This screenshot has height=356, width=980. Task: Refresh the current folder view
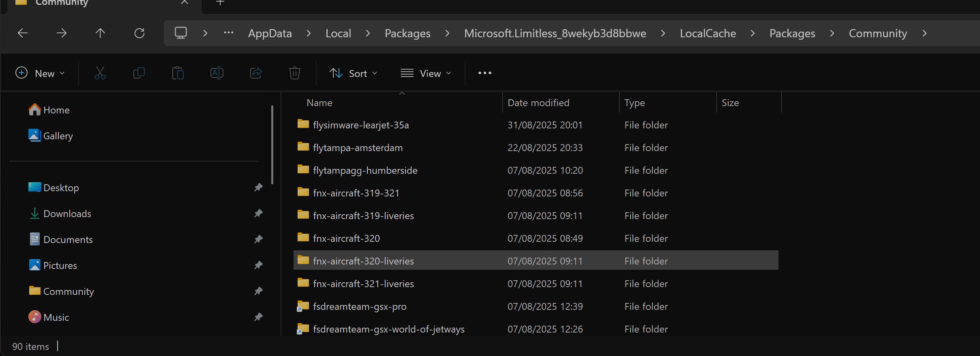(x=139, y=33)
